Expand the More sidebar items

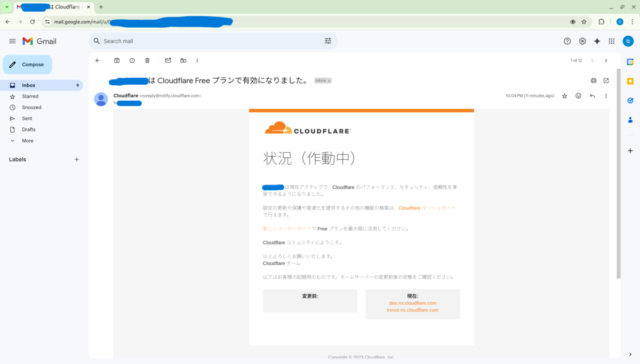[x=42, y=141]
